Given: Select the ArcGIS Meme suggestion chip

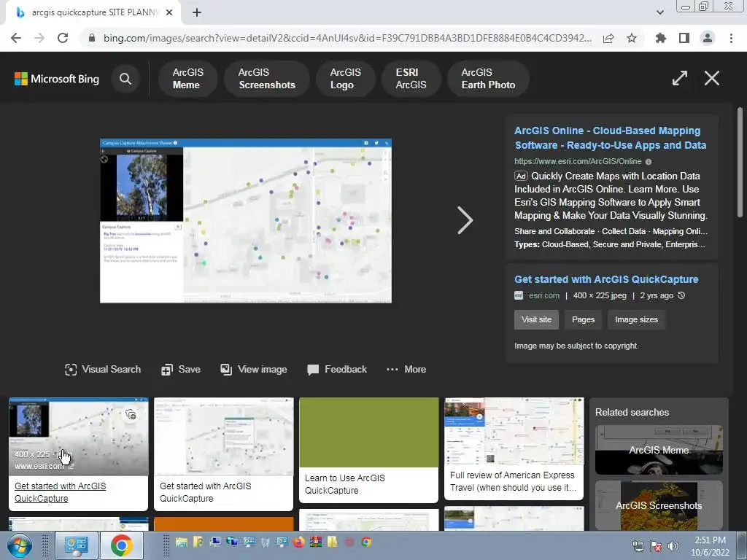Looking at the screenshot, I should click(x=187, y=79).
